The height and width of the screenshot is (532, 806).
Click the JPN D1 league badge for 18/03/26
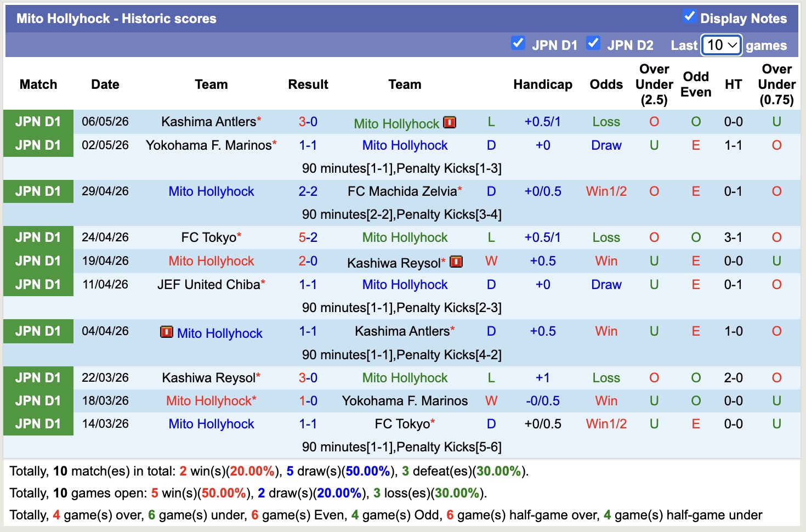point(38,401)
